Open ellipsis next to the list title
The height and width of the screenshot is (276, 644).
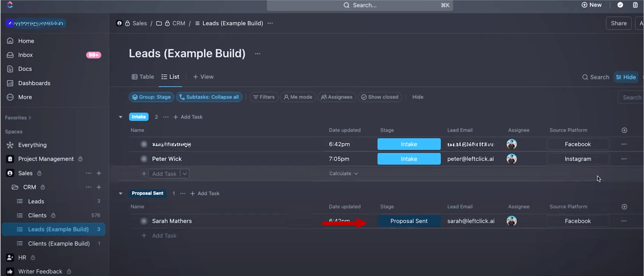(x=258, y=54)
